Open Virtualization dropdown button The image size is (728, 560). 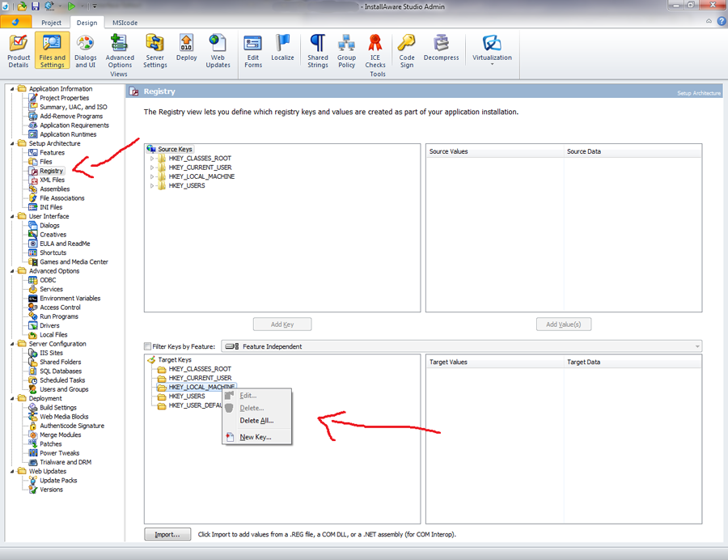tap(492, 49)
